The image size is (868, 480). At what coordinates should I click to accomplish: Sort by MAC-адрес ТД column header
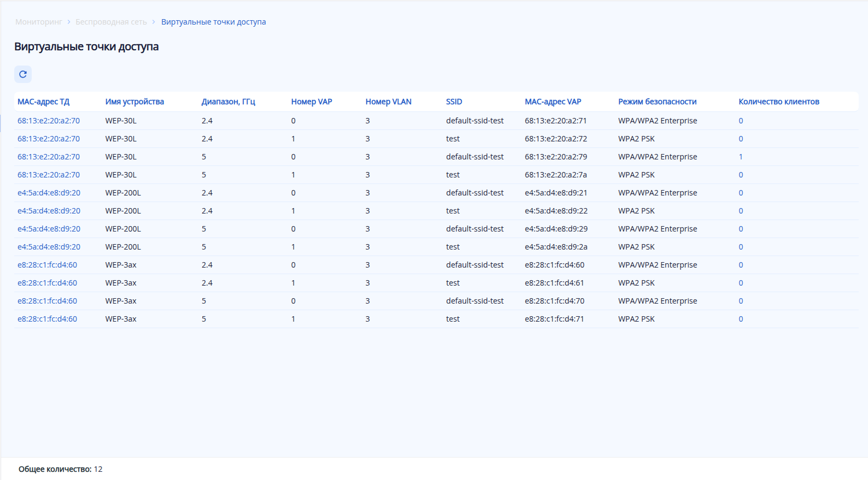[44, 102]
